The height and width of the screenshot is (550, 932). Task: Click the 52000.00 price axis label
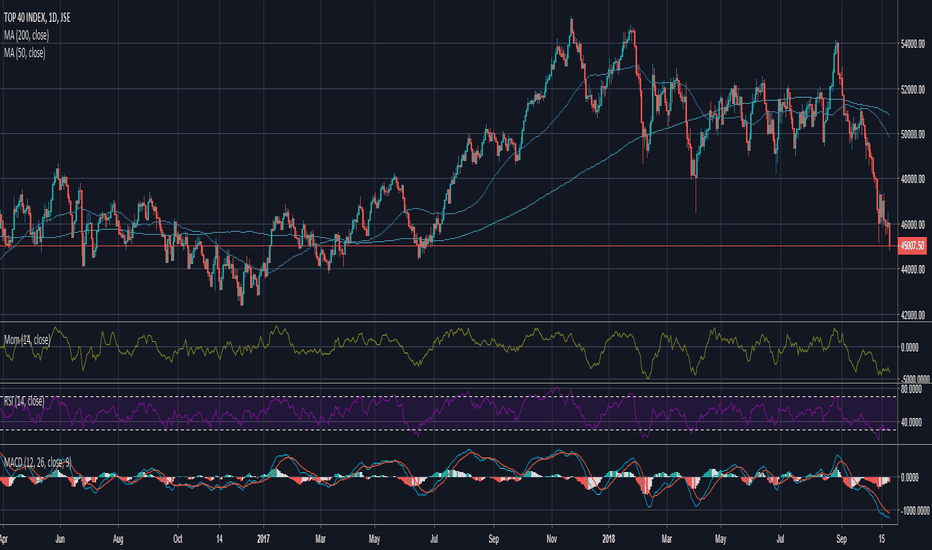pos(913,90)
